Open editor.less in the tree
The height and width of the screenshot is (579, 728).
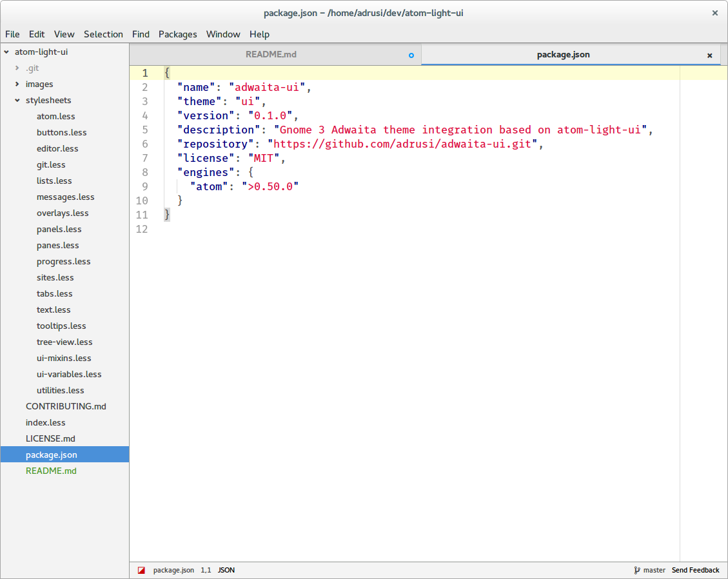point(57,148)
